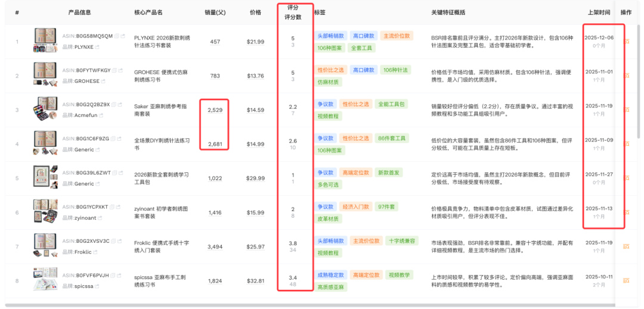The height and width of the screenshot is (309, 644).
Task: Select sales value 1,416
Action: [x=215, y=212]
